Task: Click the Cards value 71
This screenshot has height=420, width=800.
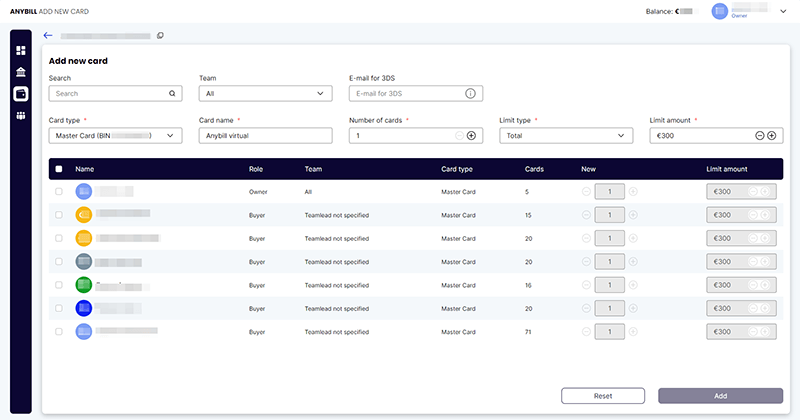Action: point(528,332)
